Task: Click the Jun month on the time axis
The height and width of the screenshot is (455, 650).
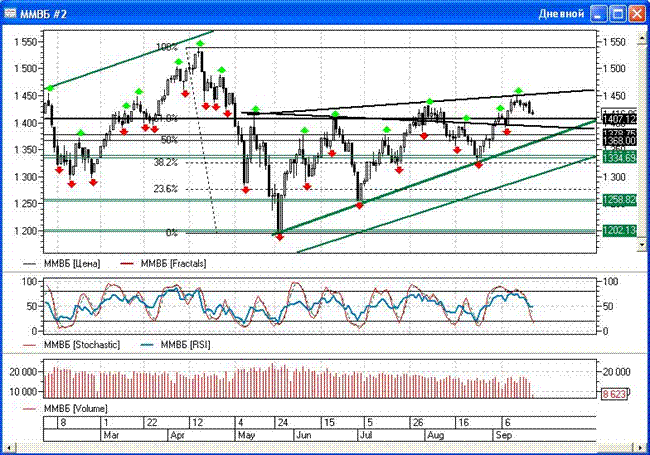Action: [305, 436]
